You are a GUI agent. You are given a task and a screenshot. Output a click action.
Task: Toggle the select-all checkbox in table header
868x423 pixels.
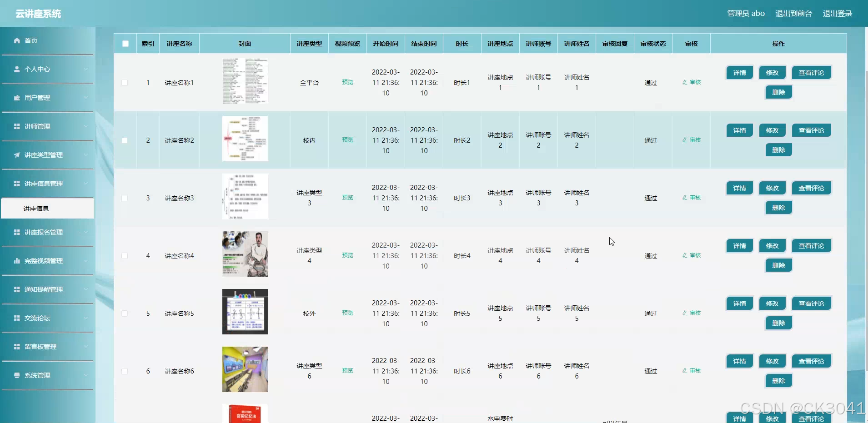tap(125, 44)
